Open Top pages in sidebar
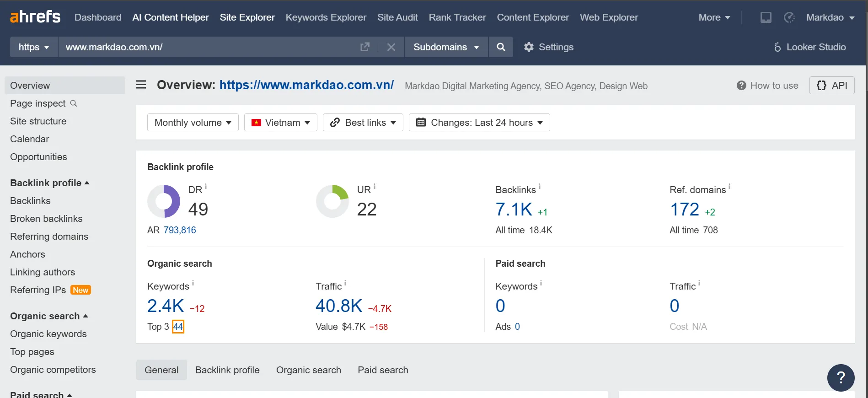 click(32, 352)
